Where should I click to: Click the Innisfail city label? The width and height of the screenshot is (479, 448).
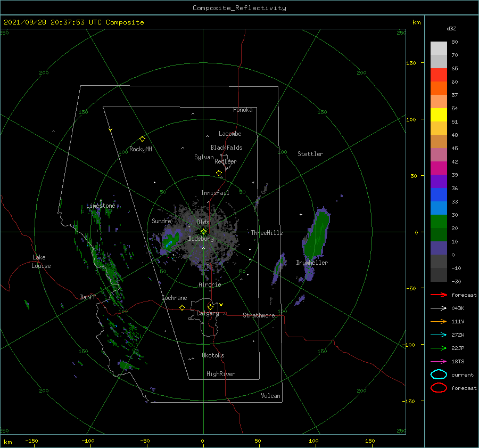[215, 193]
